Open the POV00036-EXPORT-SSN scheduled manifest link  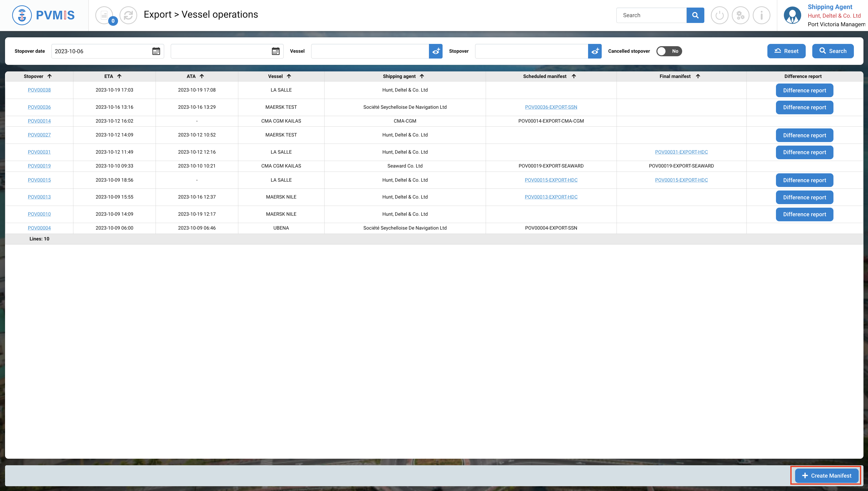(x=551, y=107)
